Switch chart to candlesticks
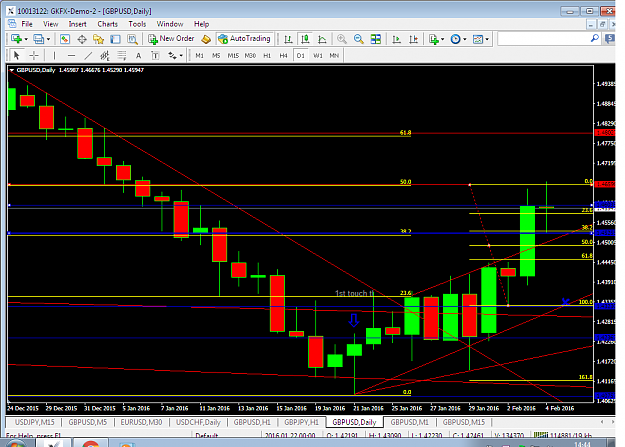 coord(305,39)
